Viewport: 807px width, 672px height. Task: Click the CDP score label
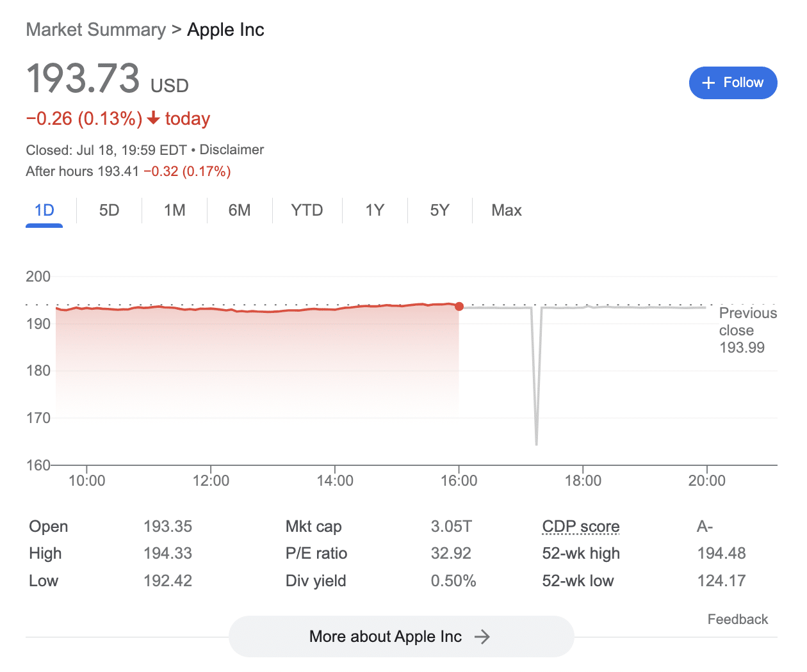(581, 527)
